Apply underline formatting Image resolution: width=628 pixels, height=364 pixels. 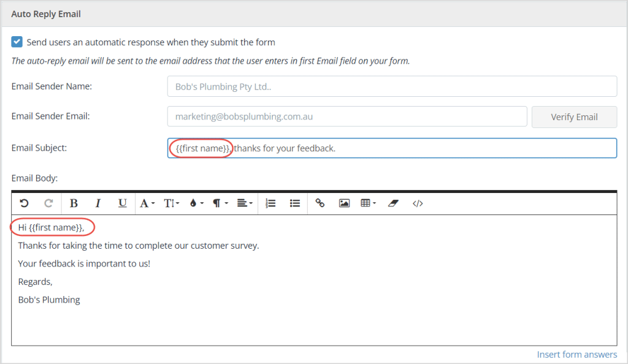coord(123,203)
